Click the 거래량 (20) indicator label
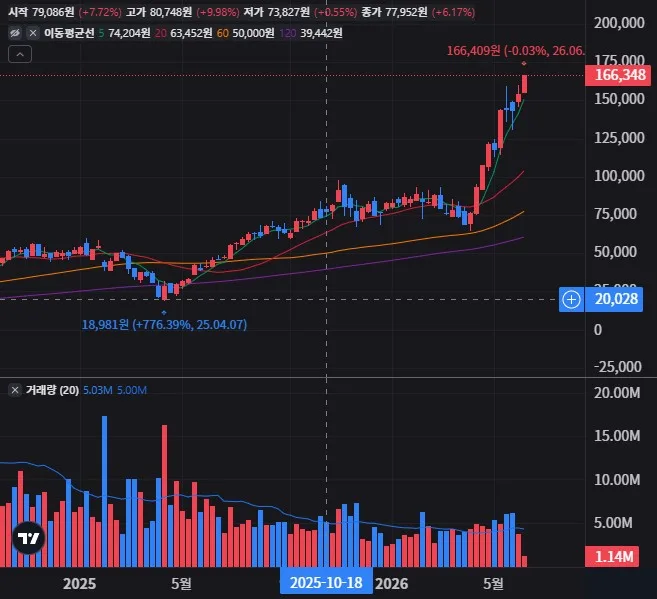 click(x=52, y=390)
